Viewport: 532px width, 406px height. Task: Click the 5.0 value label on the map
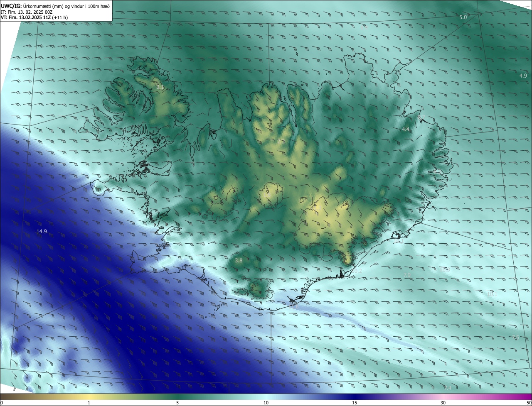tap(463, 17)
